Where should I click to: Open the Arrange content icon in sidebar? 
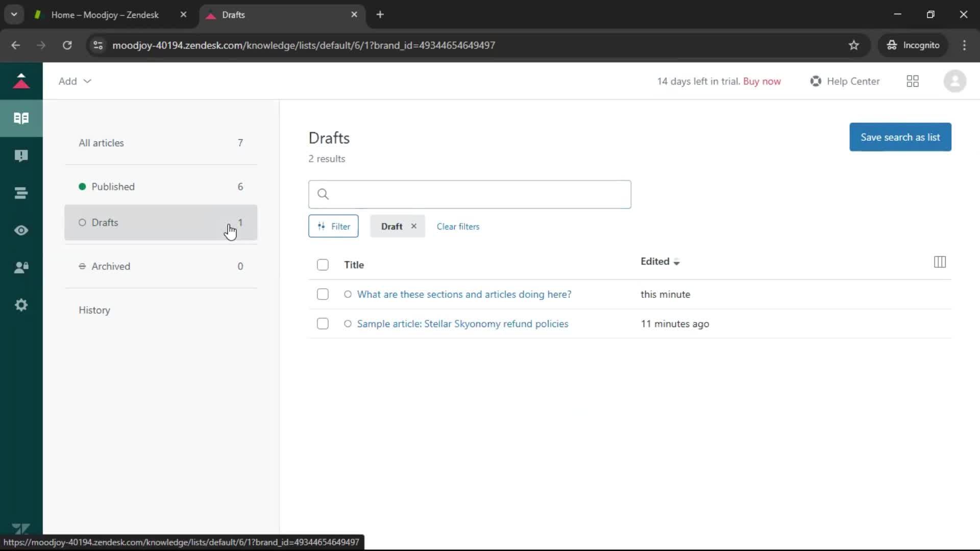point(21,193)
